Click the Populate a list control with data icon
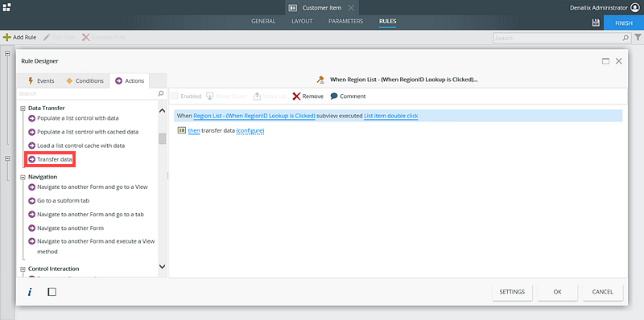Screen dimensions: 644x320 (x=31, y=118)
